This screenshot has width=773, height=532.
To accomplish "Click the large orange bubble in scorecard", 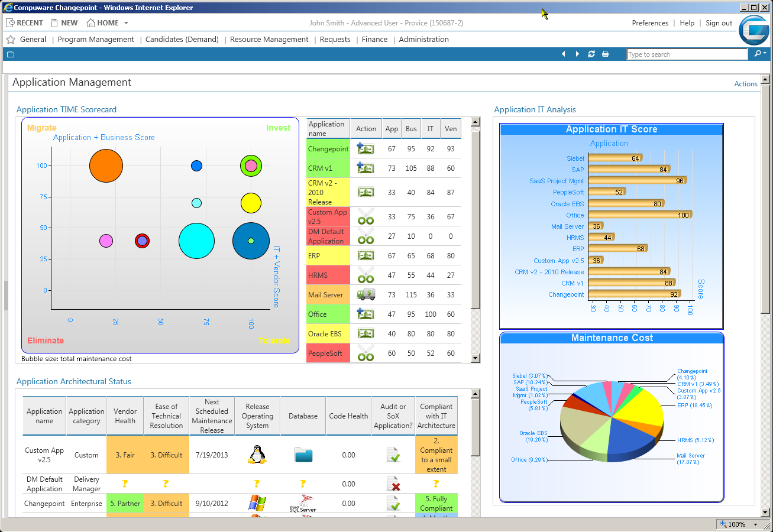I will [x=106, y=166].
